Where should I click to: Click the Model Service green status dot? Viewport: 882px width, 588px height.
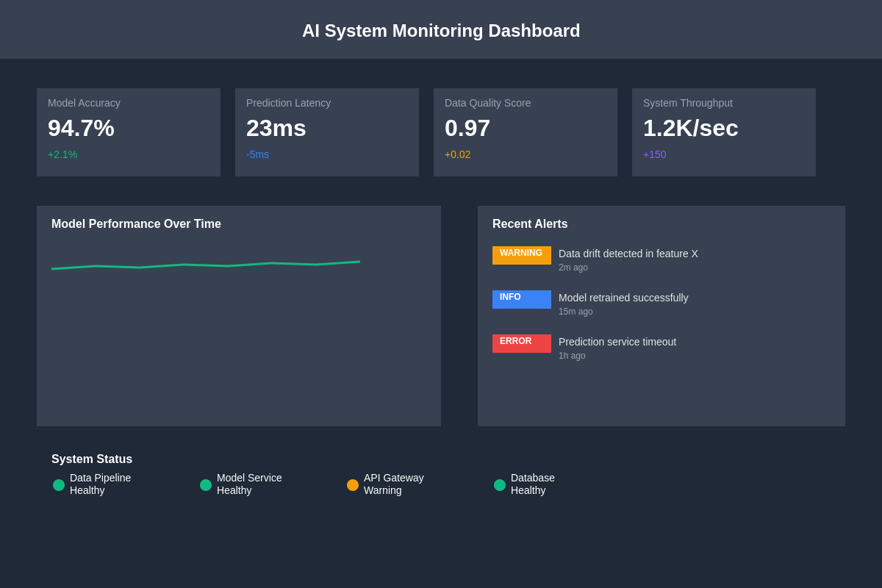click(206, 485)
